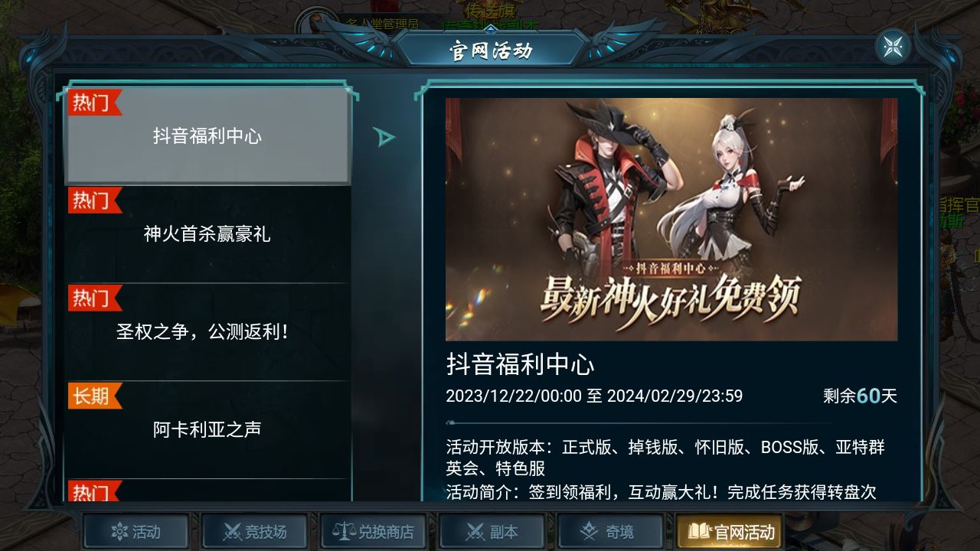Select the 阿卡利亚之声 long-term event
Viewport: 980px width, 551px height.
pyautogui.click(x=207, y=429)
